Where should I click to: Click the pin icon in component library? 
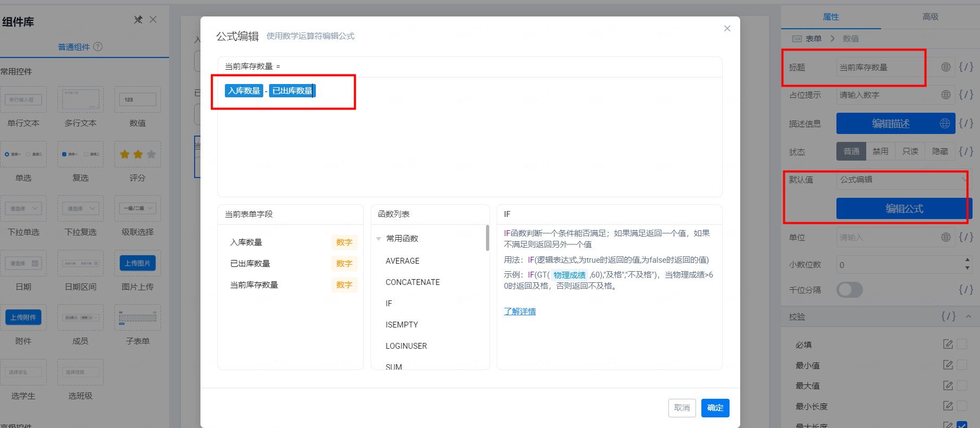pos(138,20)
